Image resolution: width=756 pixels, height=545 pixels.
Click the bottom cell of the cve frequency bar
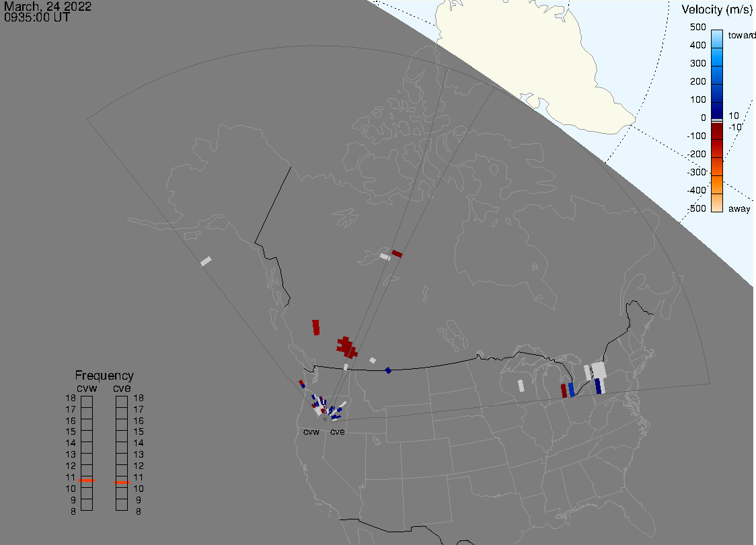(x=122, y=505)
